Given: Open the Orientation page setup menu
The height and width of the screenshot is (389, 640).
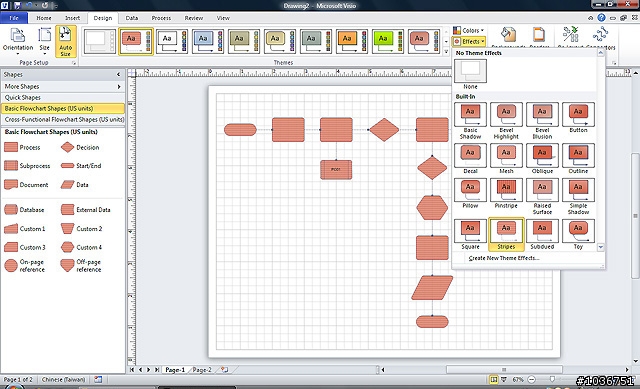Looking at the screenshot, I should [x=18, y=41].
